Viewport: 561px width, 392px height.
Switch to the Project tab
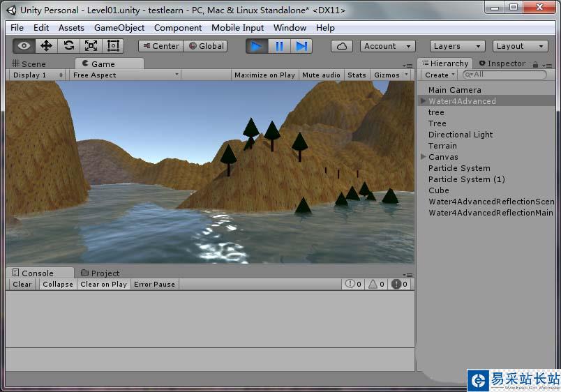click(x=100, y=273)
